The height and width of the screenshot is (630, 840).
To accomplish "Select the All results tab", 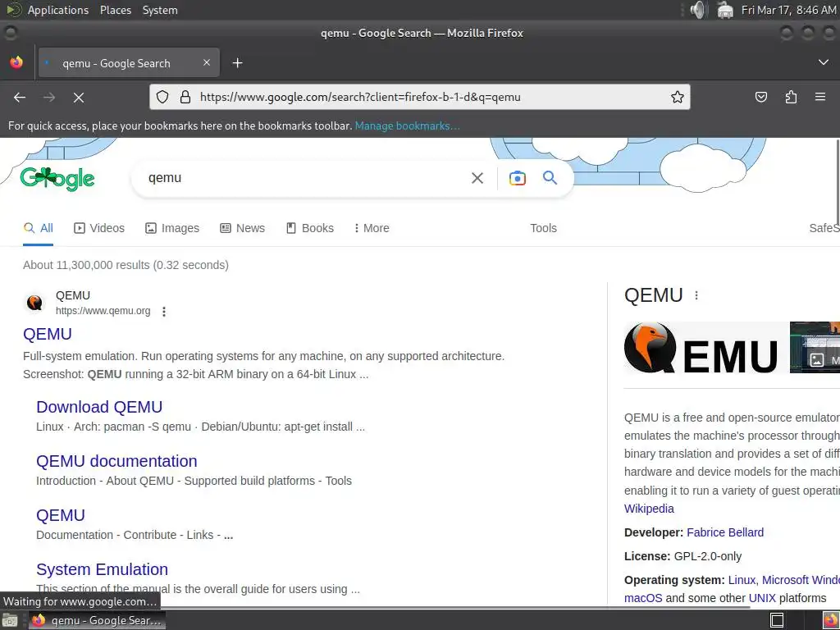I will tap(38, 228).
